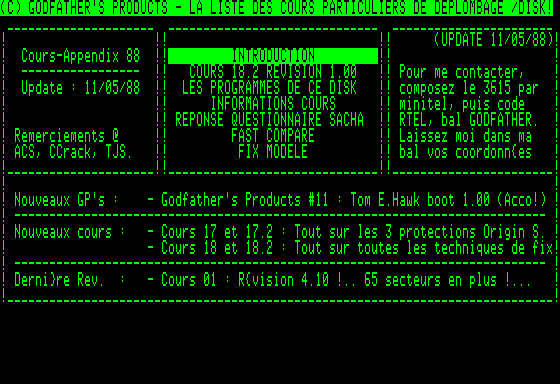Open COURS 18.2 REVISION 1.00 entry
Screen dimensions: 560x384
(x=273, y=72)
